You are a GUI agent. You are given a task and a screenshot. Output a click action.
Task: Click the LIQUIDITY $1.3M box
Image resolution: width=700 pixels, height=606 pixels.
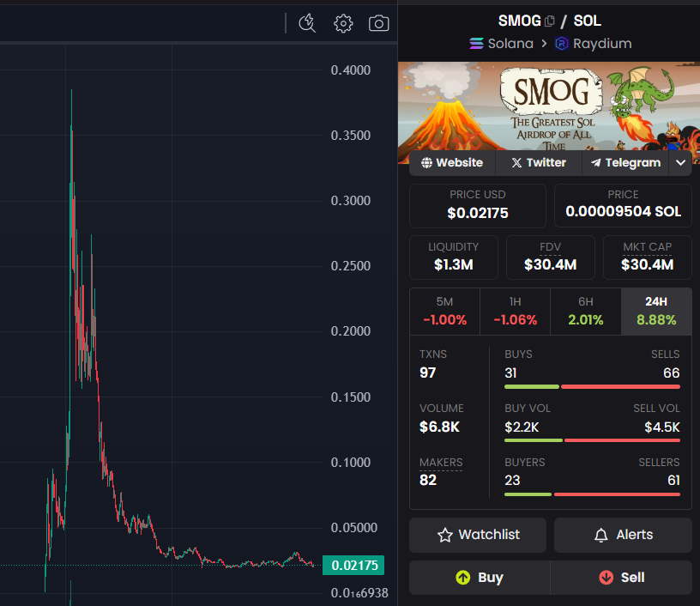point(454,258)
